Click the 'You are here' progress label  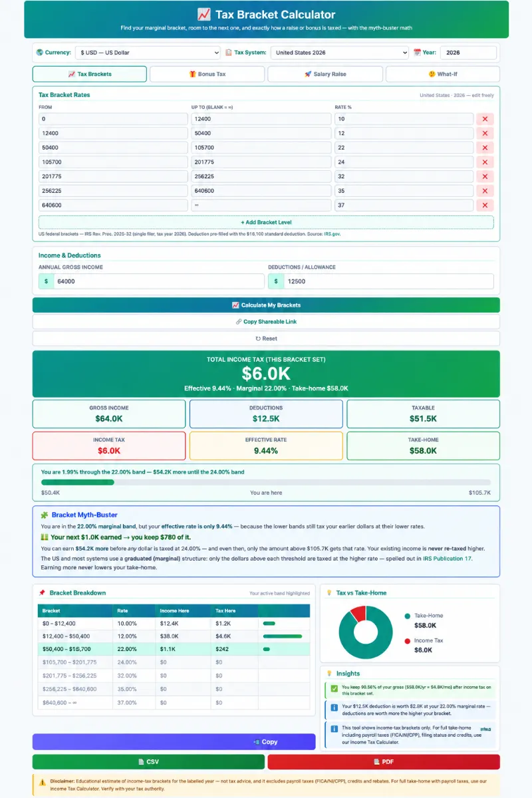coord(266,493)
